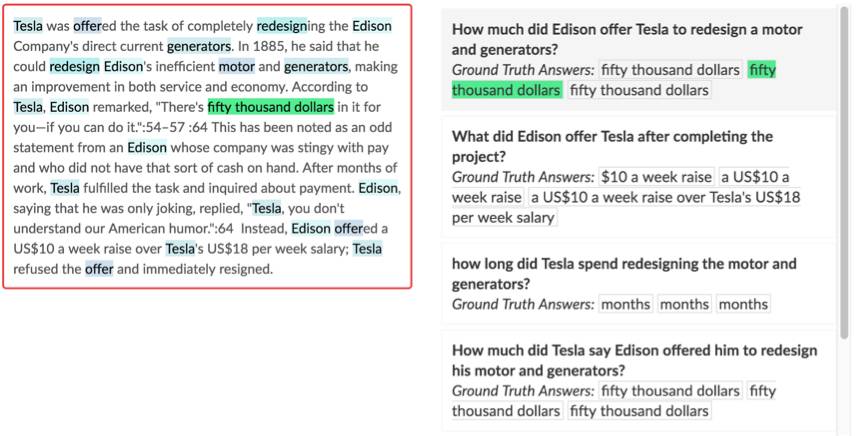Click "Ground Truth Answers" label under the months question

(523, 304)
